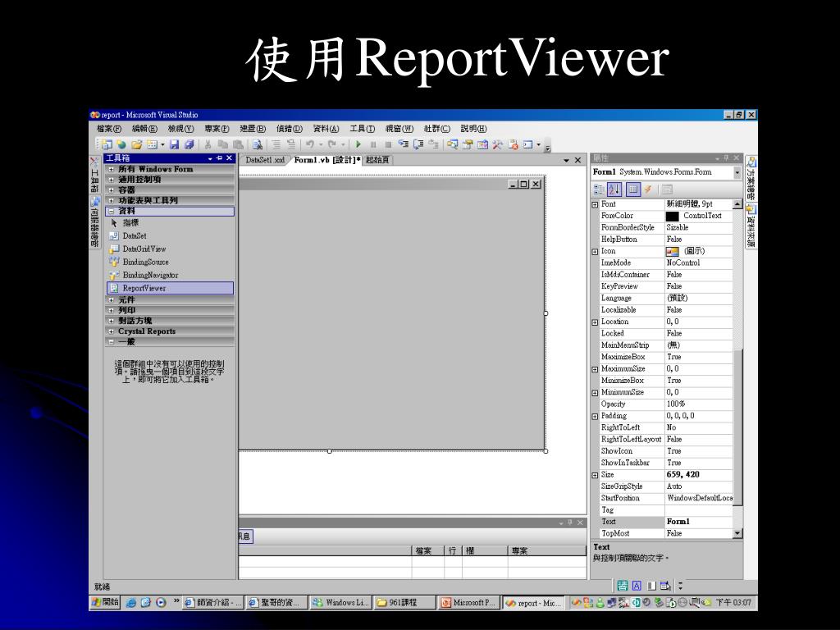Expand 容器 toolbox group
The height and width of the screenshot is (630, 840).
click(x=112, y=190)
